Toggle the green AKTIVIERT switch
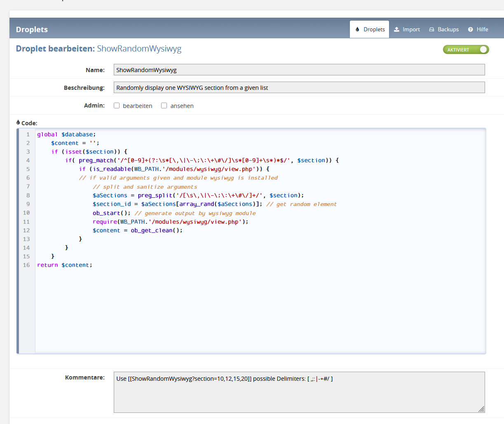 [466, 49]
